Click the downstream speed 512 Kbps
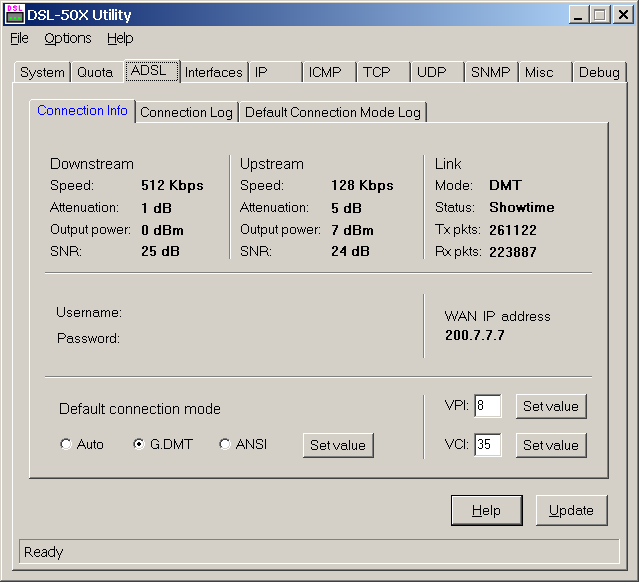Image resolution: width=639 pixels, height=582 pixels. click(172, 185)
